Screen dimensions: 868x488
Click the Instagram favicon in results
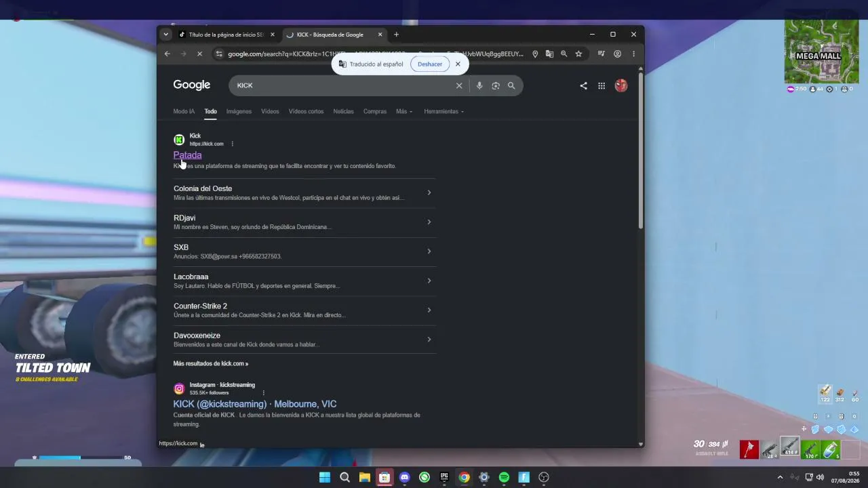coord(179,388)
